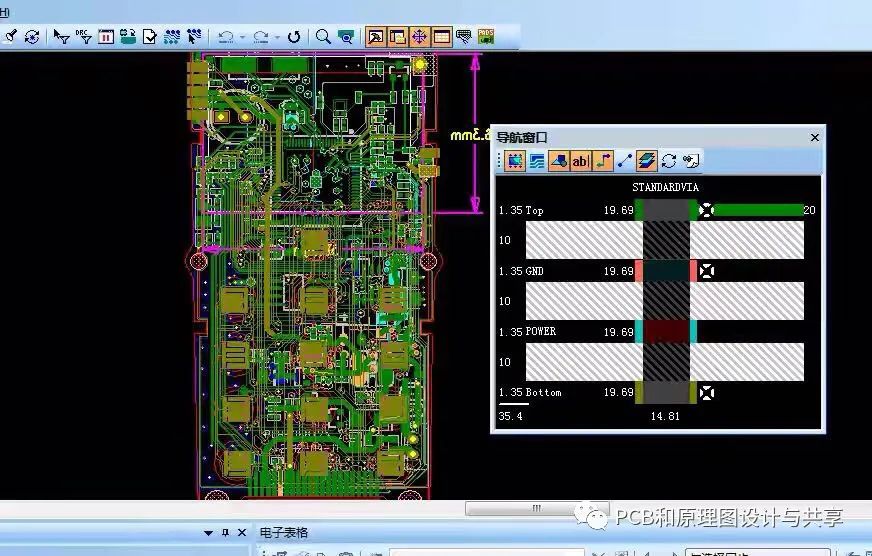Close the 导航窗口 navigation window
Viewport: 872px width, 556px height.
(x=815, y=138)
